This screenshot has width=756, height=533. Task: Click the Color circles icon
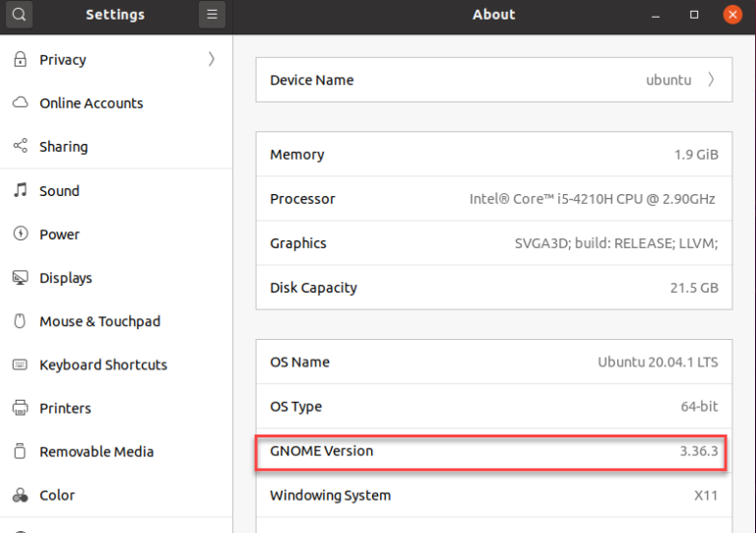click(21, 495)
